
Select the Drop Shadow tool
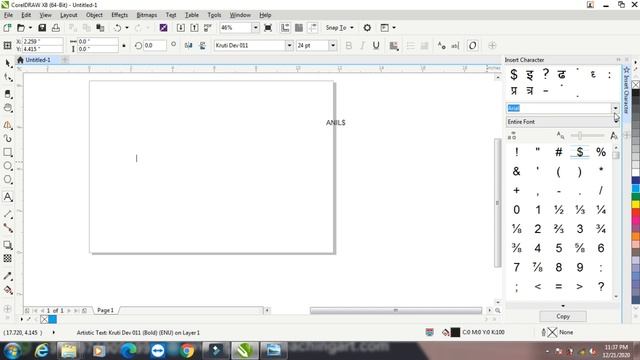8,244
